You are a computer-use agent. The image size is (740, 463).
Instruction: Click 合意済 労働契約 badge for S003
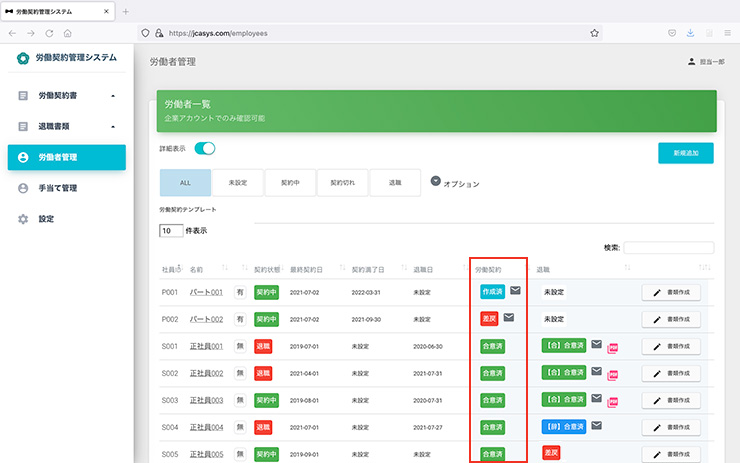[493, 400]
